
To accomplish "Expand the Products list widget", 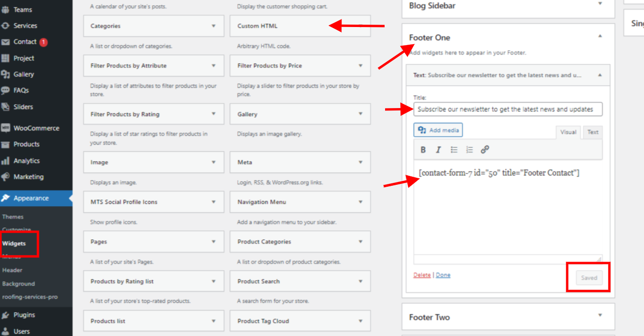I will [x=213, y=321].
